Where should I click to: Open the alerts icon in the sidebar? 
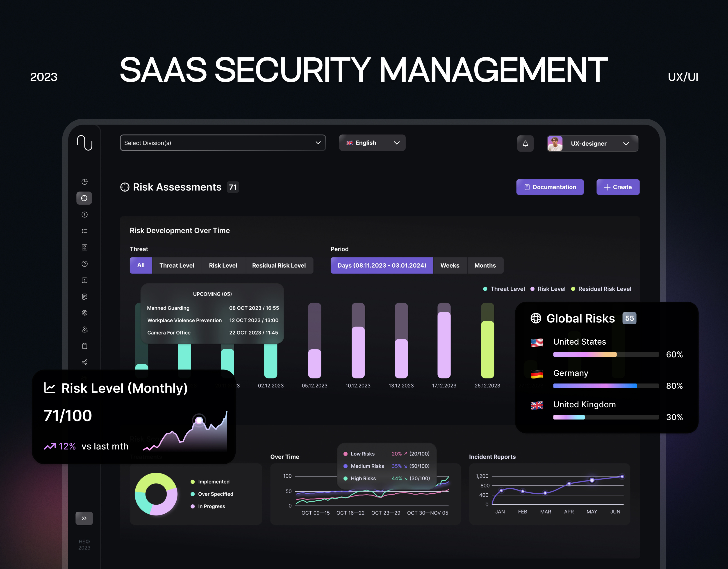[84, 215]
